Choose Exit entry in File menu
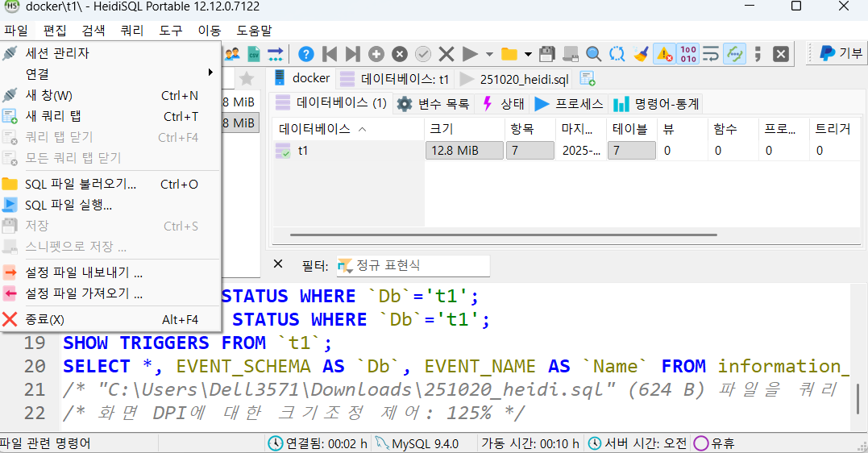Image resolution: width=868 pixels, height=453 pixels. point(110,319)
